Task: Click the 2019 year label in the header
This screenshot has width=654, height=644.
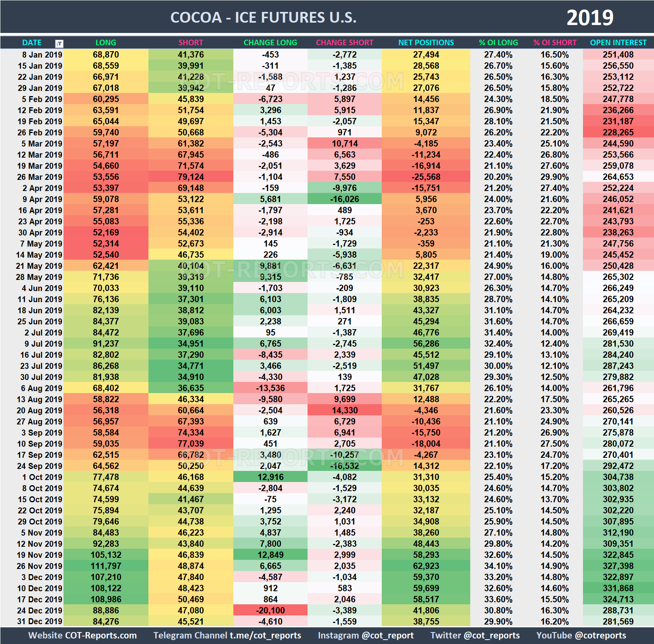Action: click(x=590, y=17)
